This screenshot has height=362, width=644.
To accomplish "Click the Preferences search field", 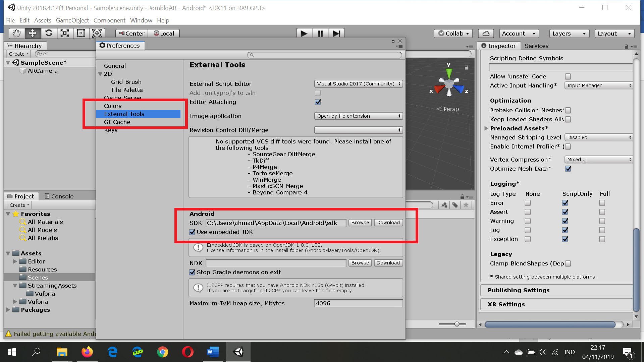I will tap(325, 55).
